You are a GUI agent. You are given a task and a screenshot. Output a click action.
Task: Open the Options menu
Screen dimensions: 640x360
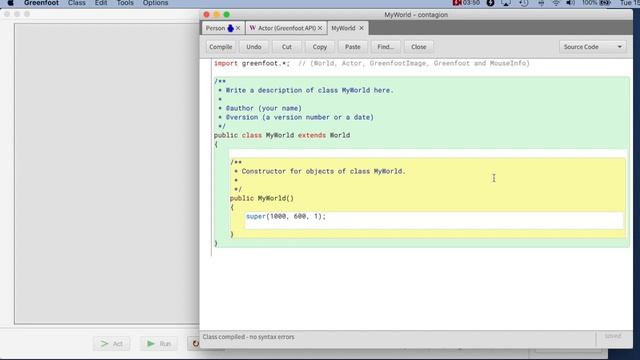(x=155, y=3)
